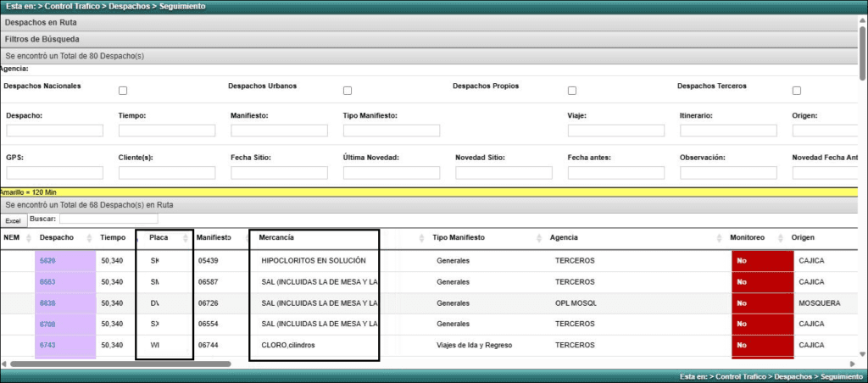Enable the Despachos Nacionales checkbox
Screen dimensions: 868x383
tap(123, 91)
